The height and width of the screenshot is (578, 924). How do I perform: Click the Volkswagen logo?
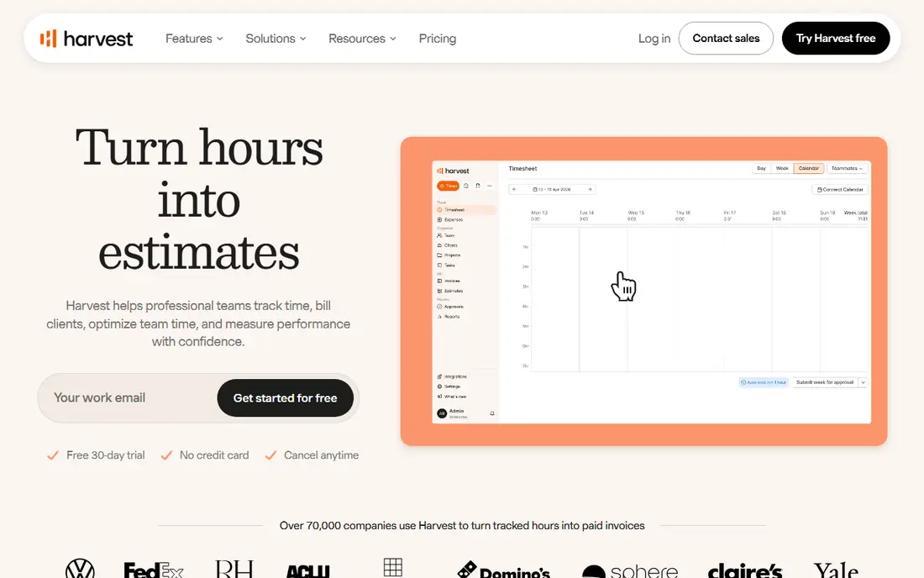pyautogui.click(x=80, y=569)
